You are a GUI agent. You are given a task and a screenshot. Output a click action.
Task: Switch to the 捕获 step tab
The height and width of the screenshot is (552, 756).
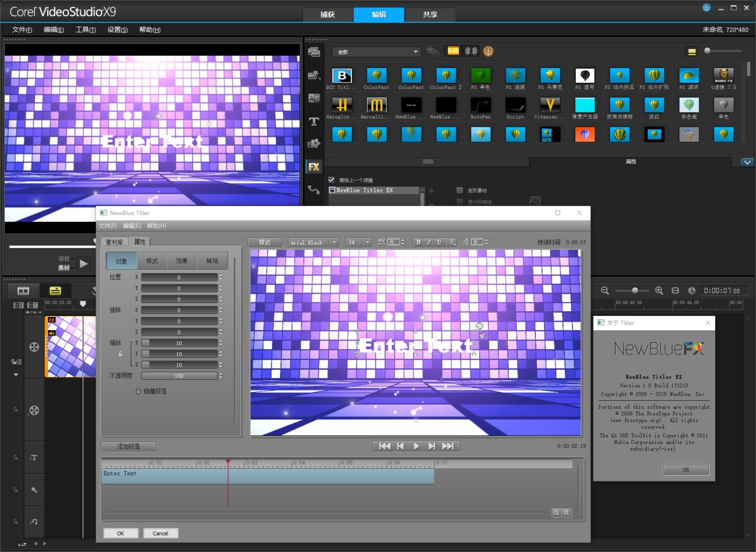(327, 14)
